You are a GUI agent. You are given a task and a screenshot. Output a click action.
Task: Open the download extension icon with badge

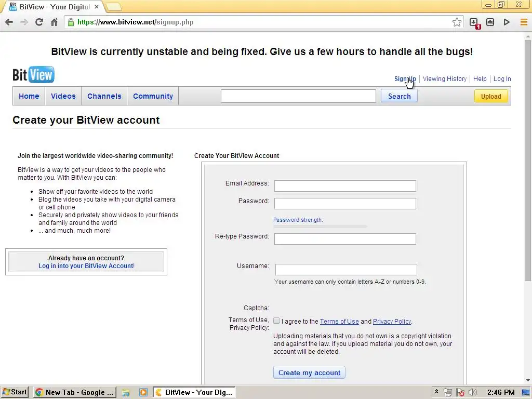pyautogui.click(x=474, y=23)
